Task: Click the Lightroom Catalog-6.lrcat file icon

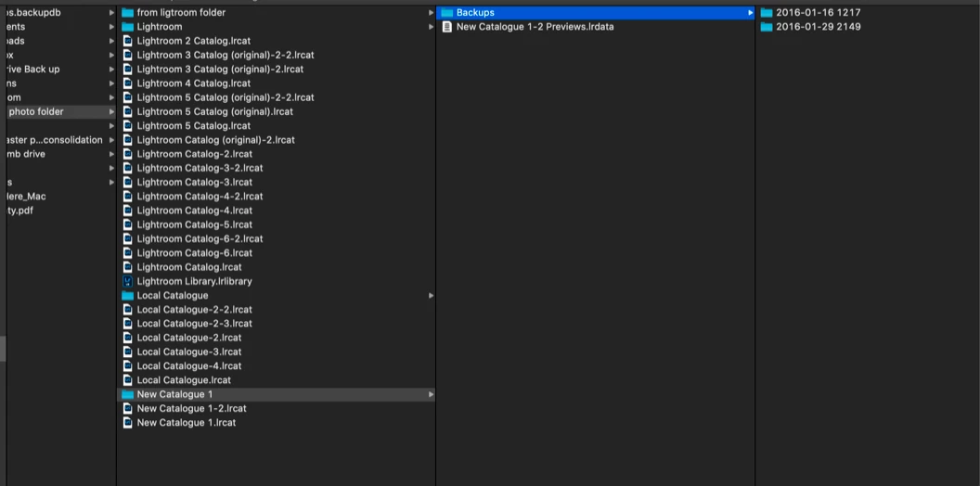Action: [127, 253]
